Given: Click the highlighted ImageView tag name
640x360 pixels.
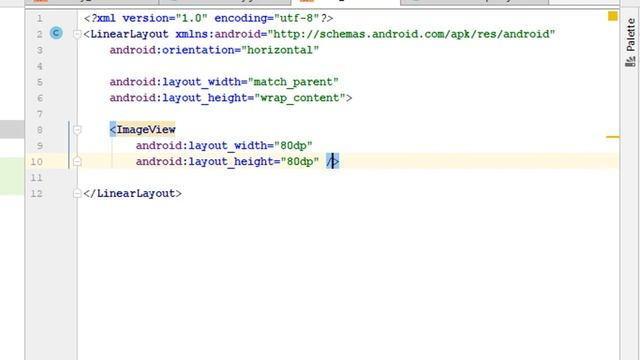Looking at the screenshot, I should [x=146, y=130].
